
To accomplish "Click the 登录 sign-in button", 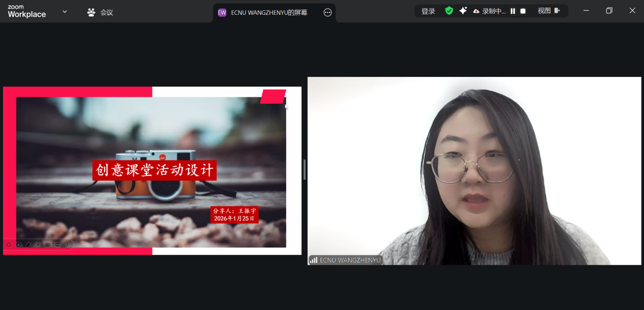I will tap(428, 11).
